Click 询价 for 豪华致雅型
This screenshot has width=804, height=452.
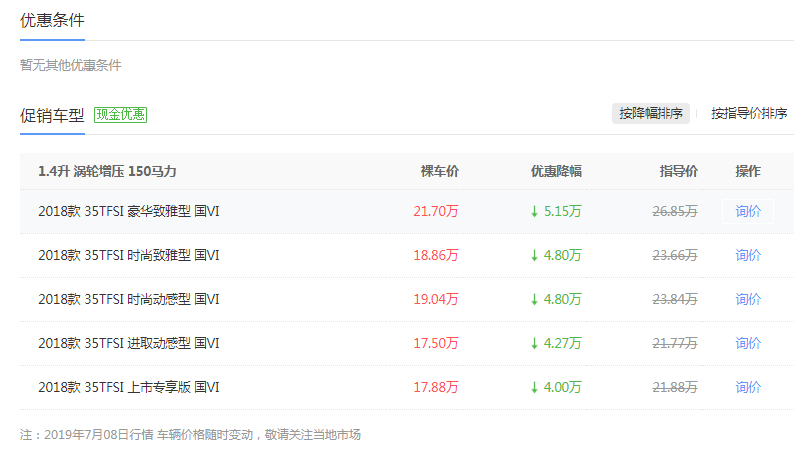pos(748,211)
